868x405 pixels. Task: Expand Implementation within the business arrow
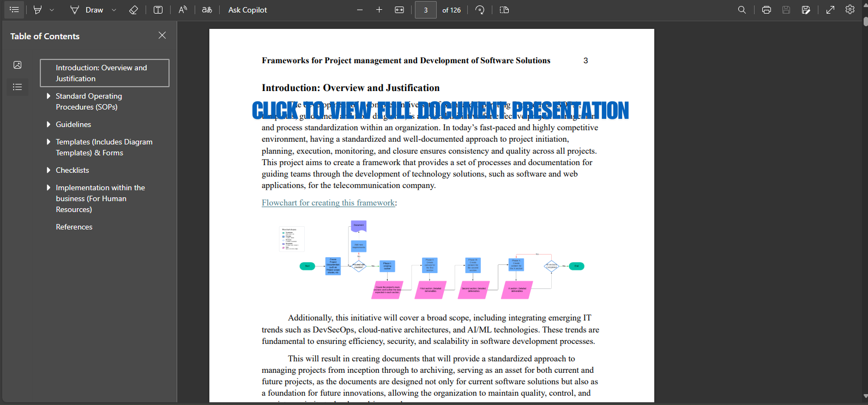(x=49, y=188)
